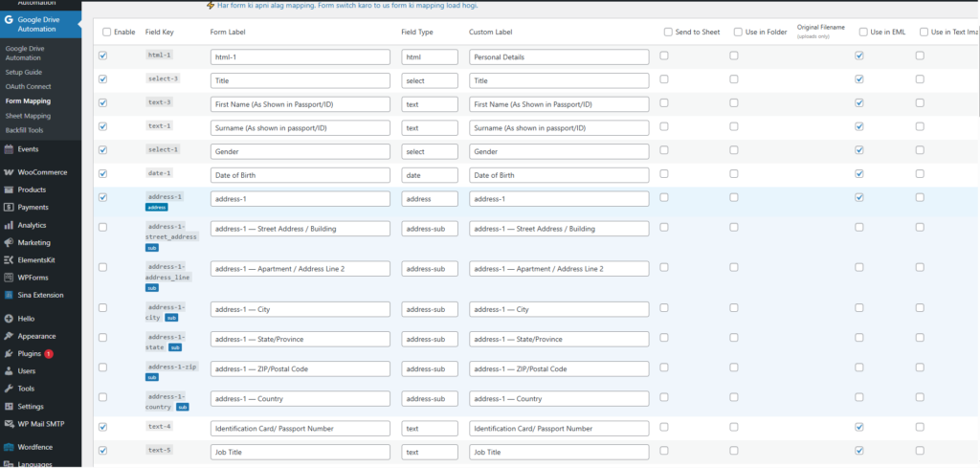Click Form Label field address-1 — ZIP/Postal Code

tap(300, 368)
